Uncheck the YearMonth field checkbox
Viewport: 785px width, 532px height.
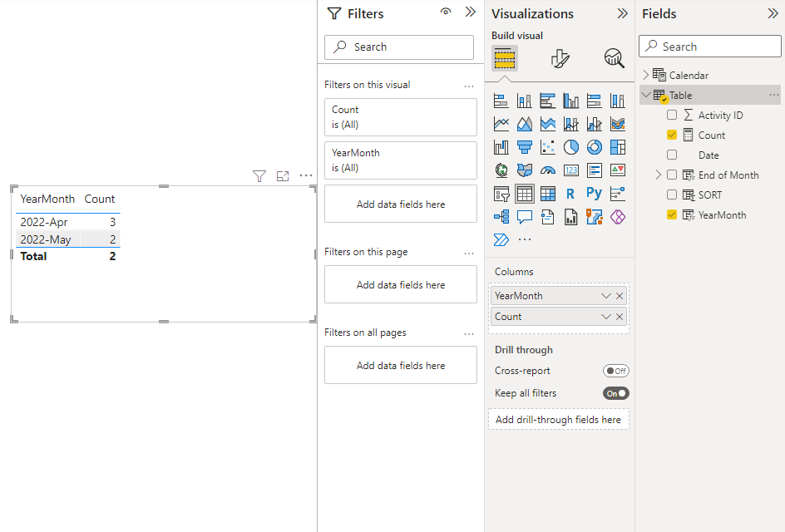(x=672, y=214)
